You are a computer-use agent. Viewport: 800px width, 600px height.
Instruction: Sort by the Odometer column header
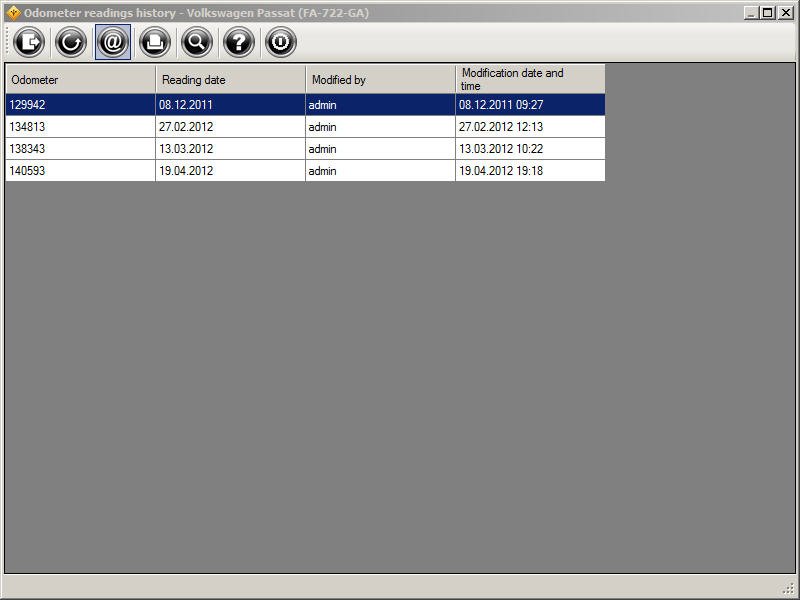[80, 80]
